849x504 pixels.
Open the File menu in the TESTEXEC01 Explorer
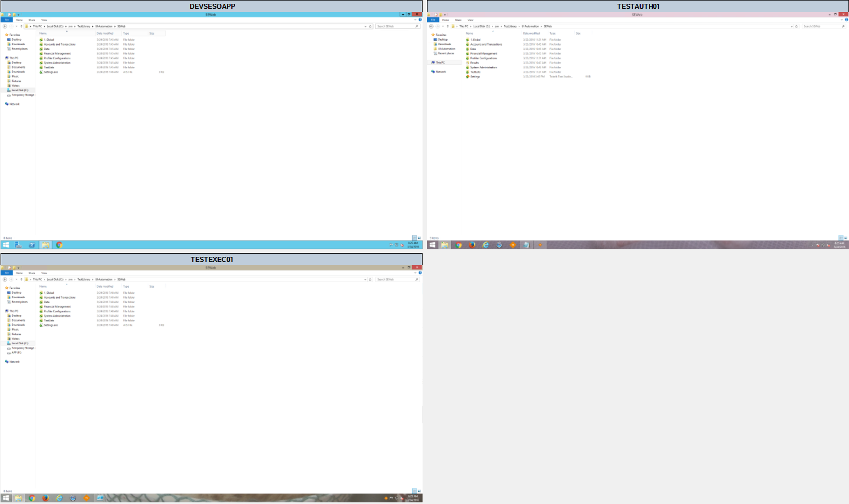pyautogui.click(x=7, y=273)
